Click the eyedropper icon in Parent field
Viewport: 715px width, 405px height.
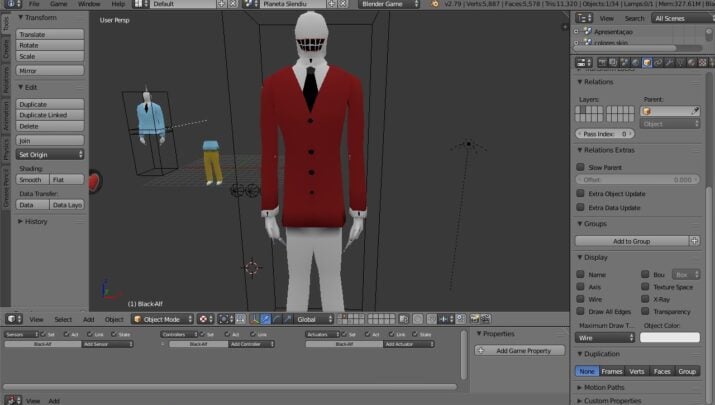click(696, 111)
